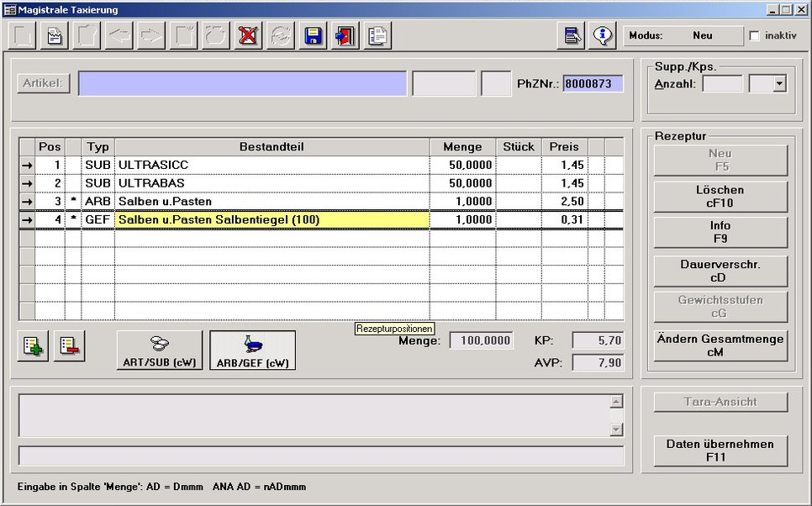Click the exit door icon in toolbar
Screen dimensions: 812x506
click(345, 36)
